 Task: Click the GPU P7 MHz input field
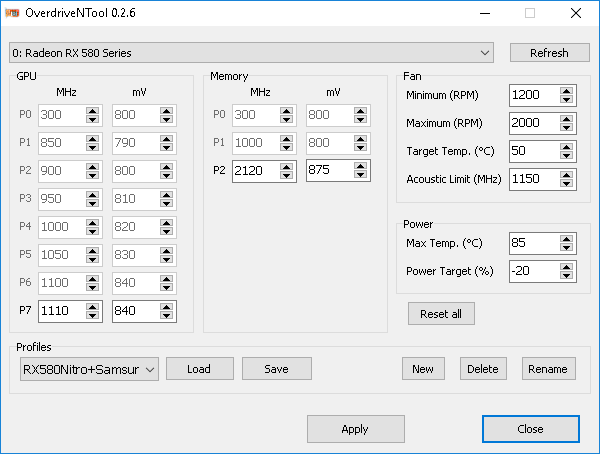coord(62,311)
